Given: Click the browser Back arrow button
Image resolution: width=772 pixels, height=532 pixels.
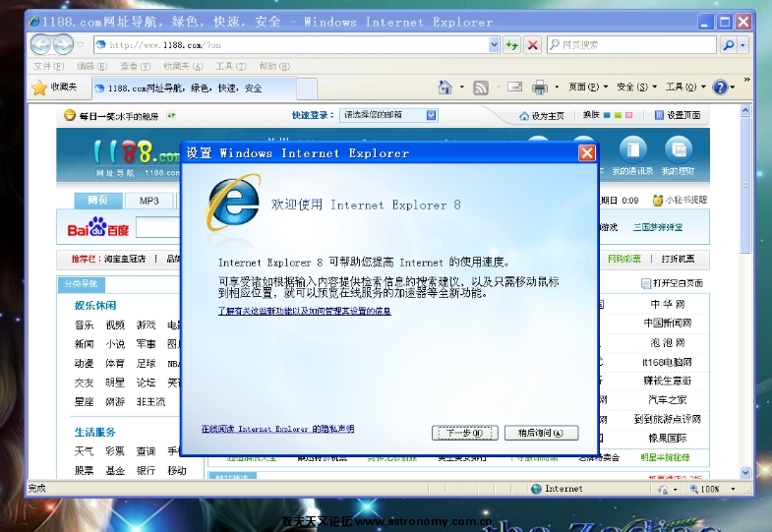Looking at the screenshot, I should point(41,45).
